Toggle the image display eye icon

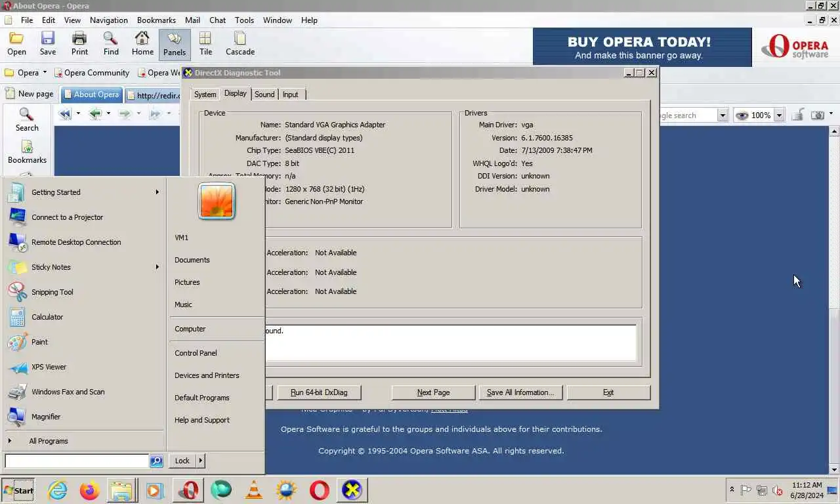click(x=742, y=115)
